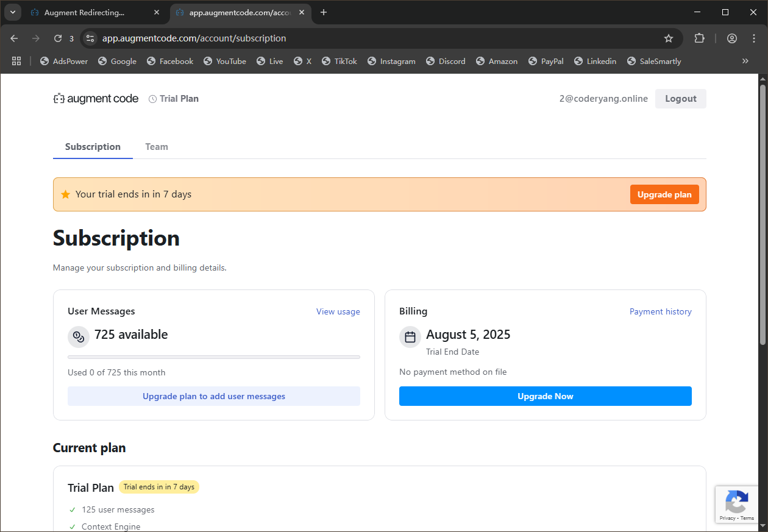This screenshot has width=768, height=532.
Task: Click the star icon in trial banner
Action: click(65, 194)
